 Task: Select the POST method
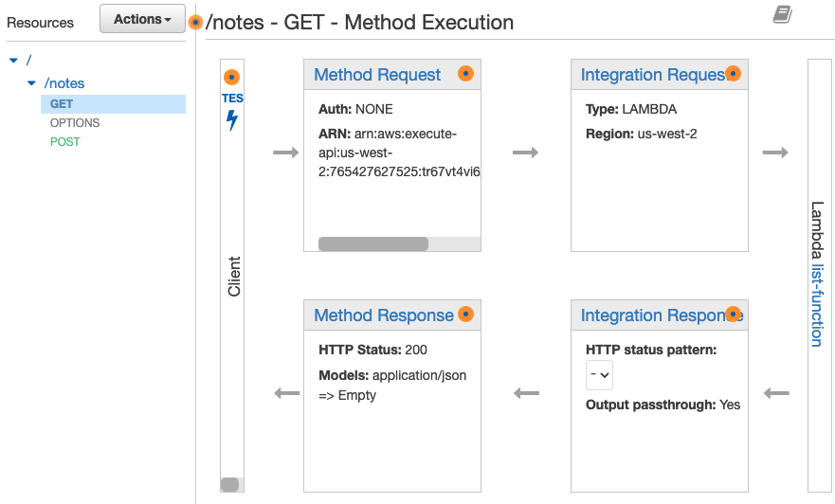(x=65, y=142)
